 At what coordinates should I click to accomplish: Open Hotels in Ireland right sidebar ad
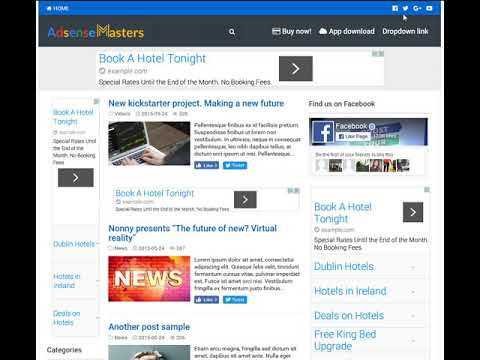coord(350,291)
